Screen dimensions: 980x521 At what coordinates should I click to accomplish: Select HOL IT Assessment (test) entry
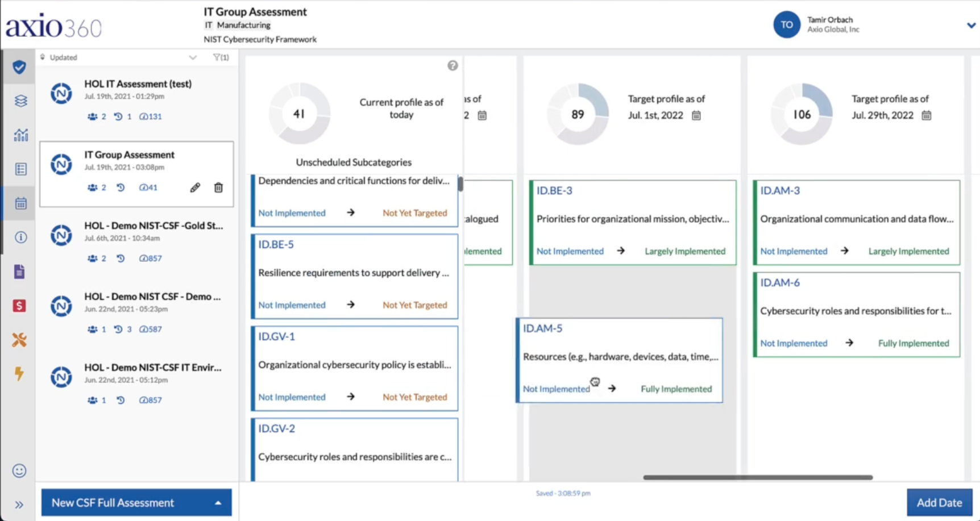[x=136, y=100]
